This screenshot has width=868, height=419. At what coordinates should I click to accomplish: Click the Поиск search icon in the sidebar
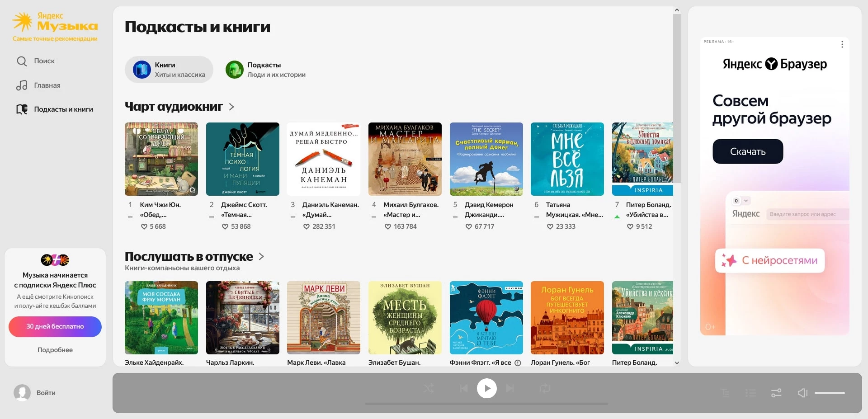pos(22,61)
